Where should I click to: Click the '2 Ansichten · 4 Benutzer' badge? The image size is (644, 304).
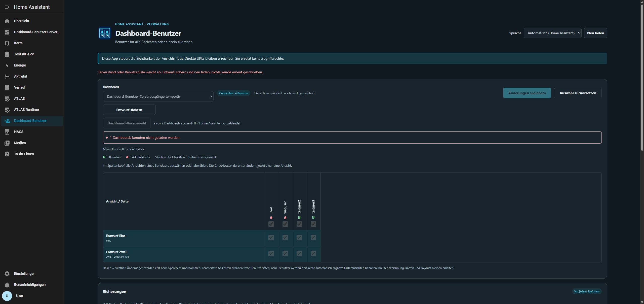point(233,93)
